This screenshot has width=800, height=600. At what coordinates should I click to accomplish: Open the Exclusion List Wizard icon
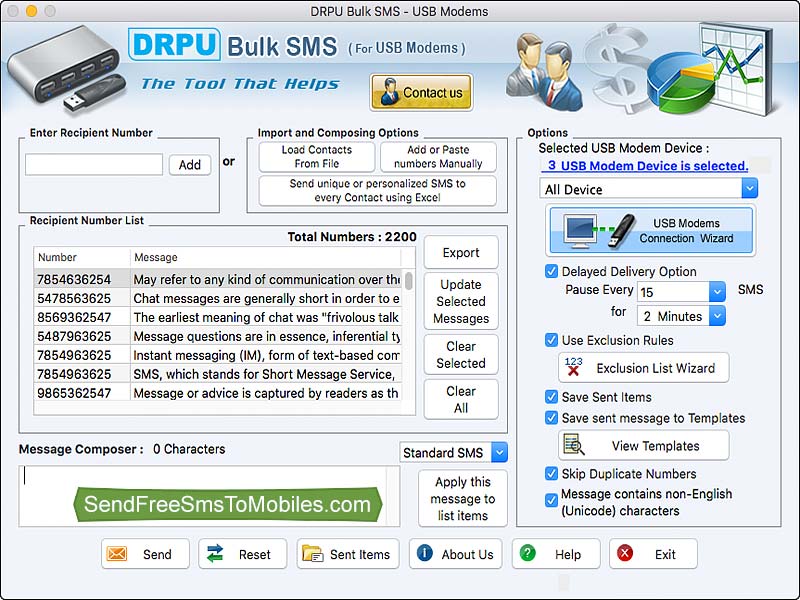(x=574, y=367)
